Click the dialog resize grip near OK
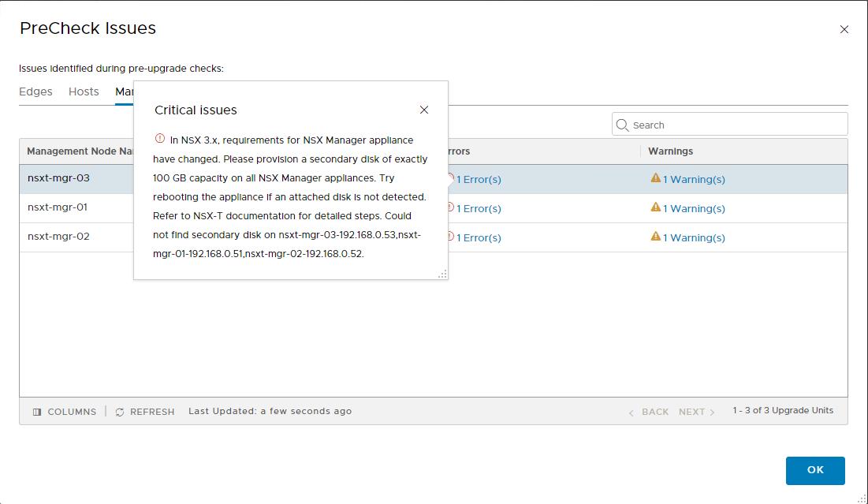This screenshot has width=868, height=504. (862, 498)
